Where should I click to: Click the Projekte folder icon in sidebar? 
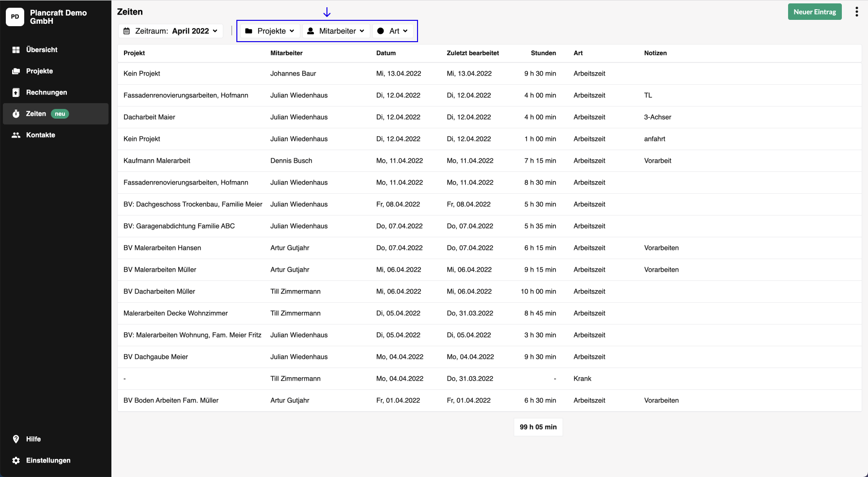click(16, 71)
